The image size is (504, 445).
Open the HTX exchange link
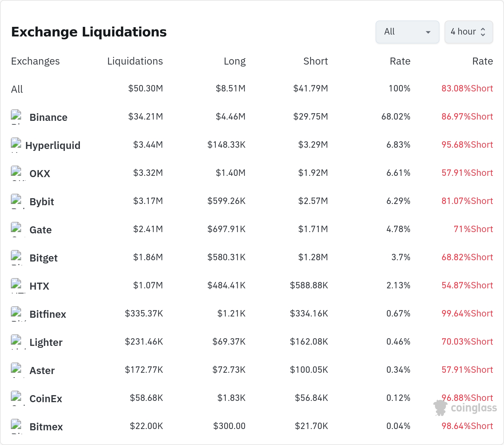[39, 286]
